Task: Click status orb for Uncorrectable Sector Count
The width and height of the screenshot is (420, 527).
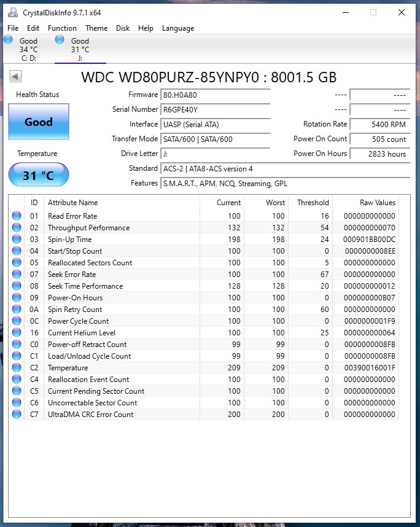Action: (x=17, y=402)
